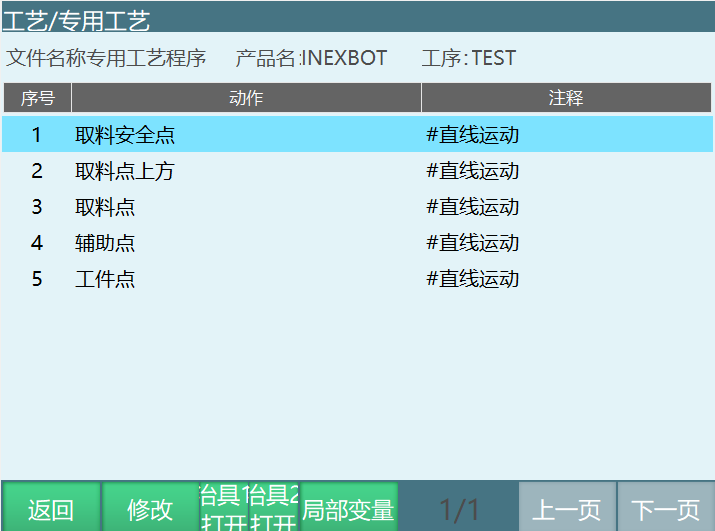Click the 1/1 page indicator

click(x=459, y=508)
